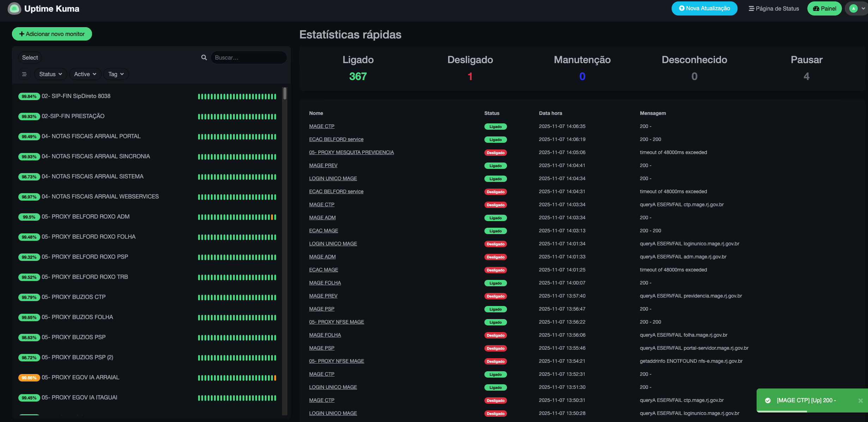The height and width of the screenshot is (422, 868).
Task: Click the gauge icon inside the Painel button
Action: click(x=815, y=8)
